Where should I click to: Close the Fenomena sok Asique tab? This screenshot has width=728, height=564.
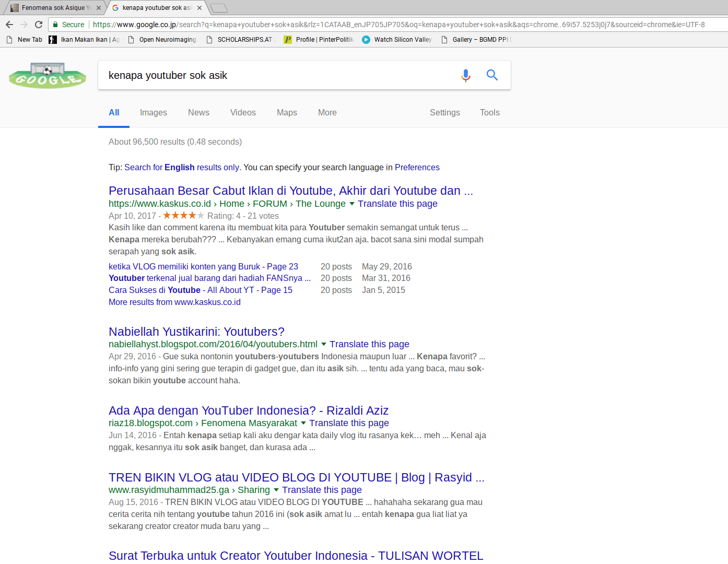(x=99, y=8)
